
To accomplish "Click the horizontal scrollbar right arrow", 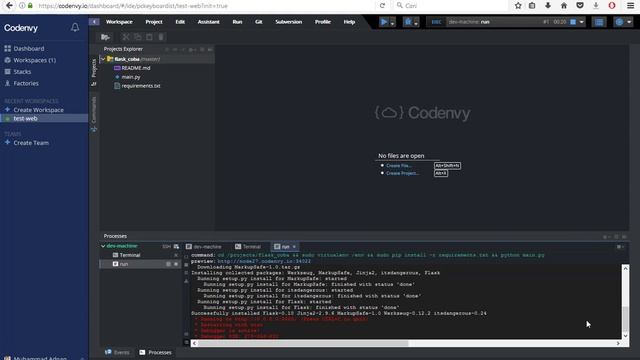I will (x=618, y=343).
